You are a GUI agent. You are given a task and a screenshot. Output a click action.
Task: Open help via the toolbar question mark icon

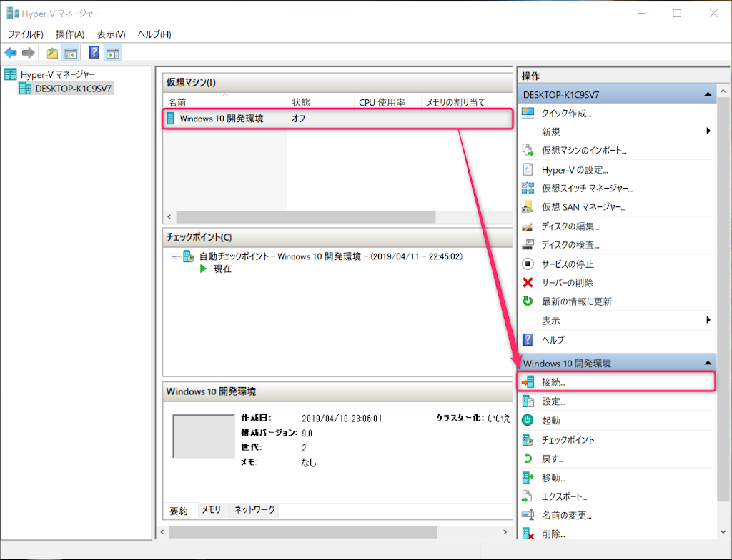coord(94,53)
